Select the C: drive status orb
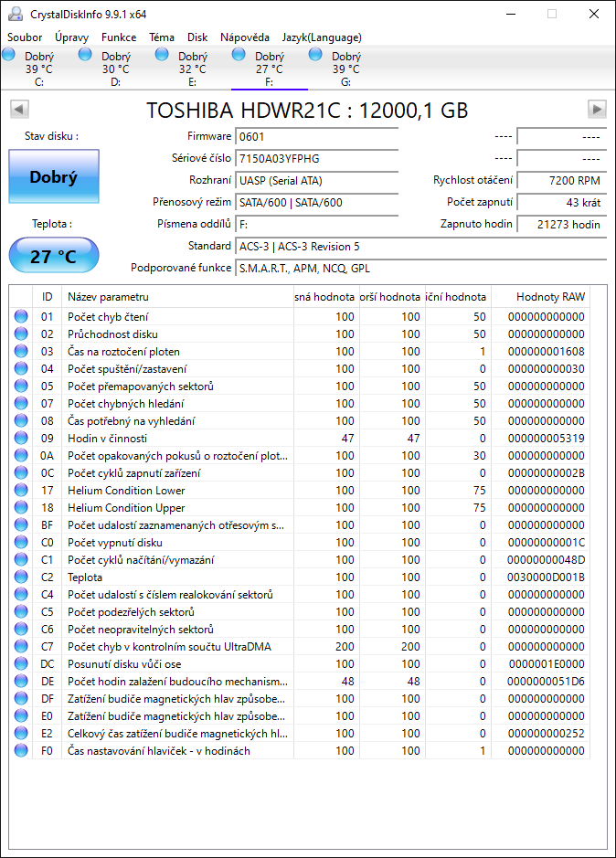Image resolution: width=616 pixels, height=858 pixels. pyautogui.click(x=9, y=54)
